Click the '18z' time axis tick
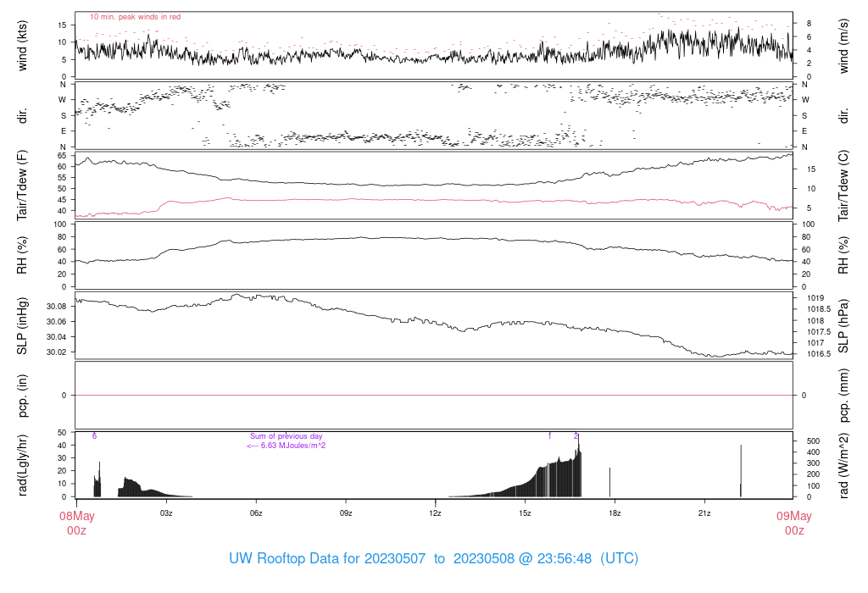Image resolution: width=868 pixels, height=593 pixels. pos(615,513)
